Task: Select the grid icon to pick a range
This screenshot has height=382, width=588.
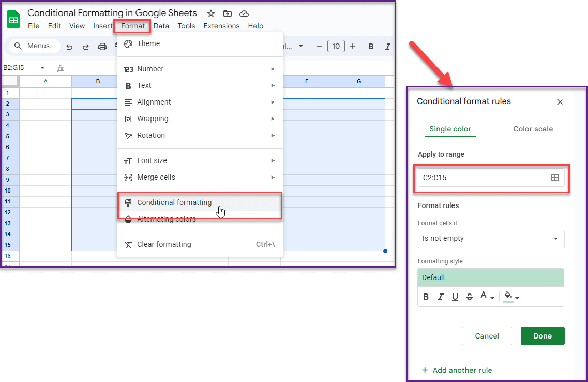Action: [x=555, y=178]
